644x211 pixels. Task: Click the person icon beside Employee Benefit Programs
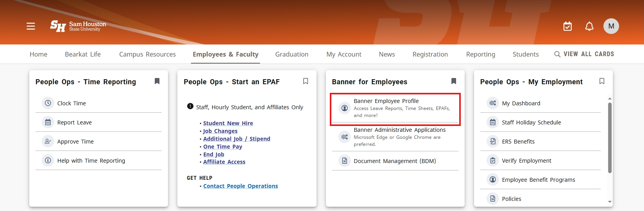click(493, 180)
